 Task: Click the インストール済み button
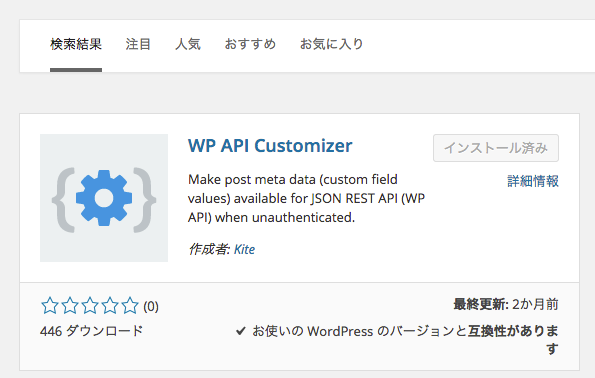click(496, 148)
